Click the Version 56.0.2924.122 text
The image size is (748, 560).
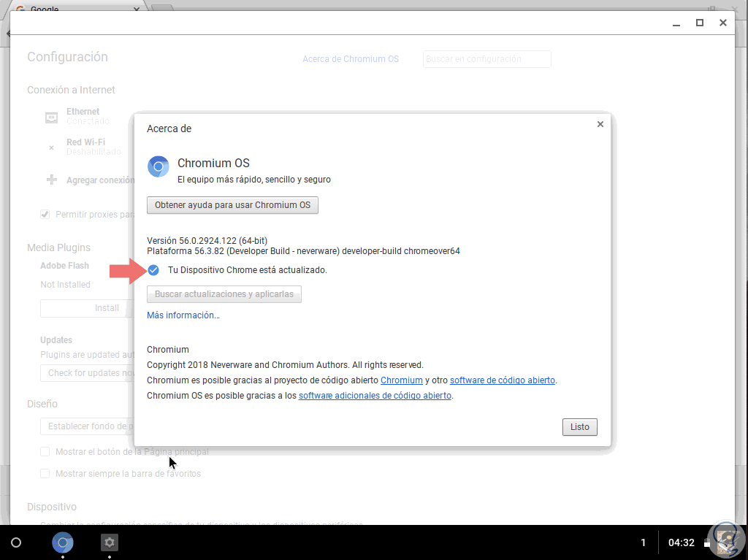(x=207, y=241)
